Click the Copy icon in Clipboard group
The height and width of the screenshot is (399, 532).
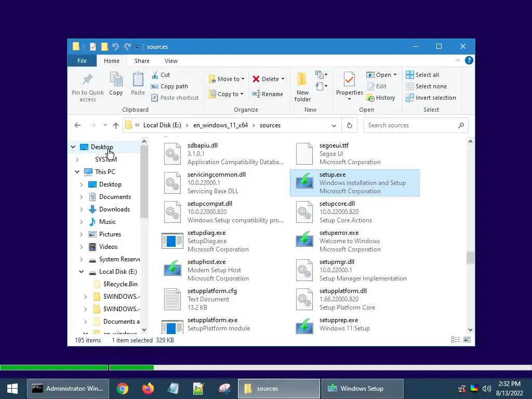[116, 79]
